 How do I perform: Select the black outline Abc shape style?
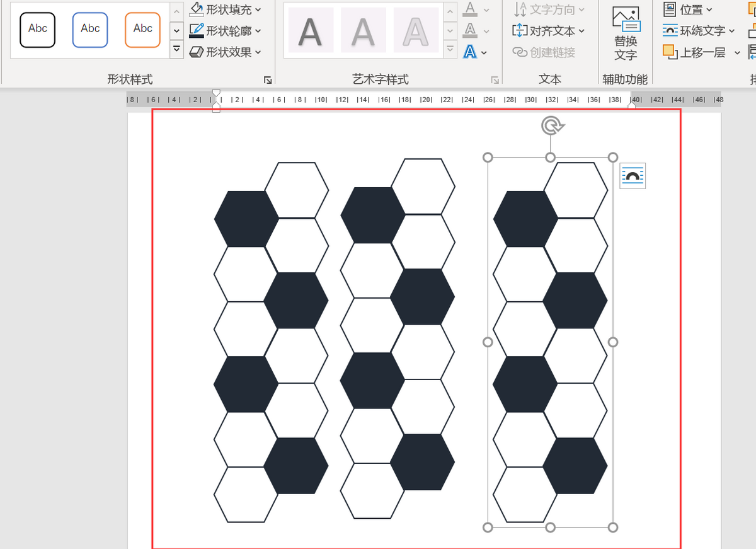[x=38, y=29]
